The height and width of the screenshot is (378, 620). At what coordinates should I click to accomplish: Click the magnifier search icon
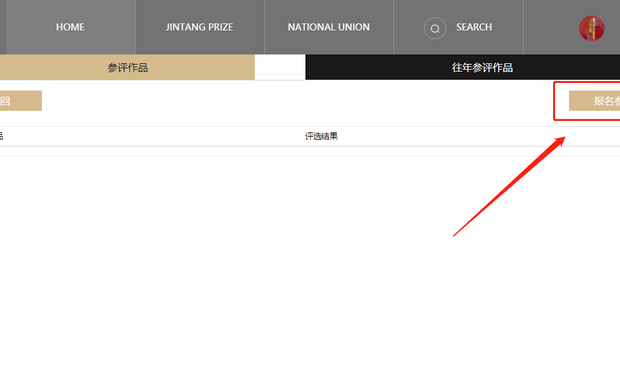(435, 28)
